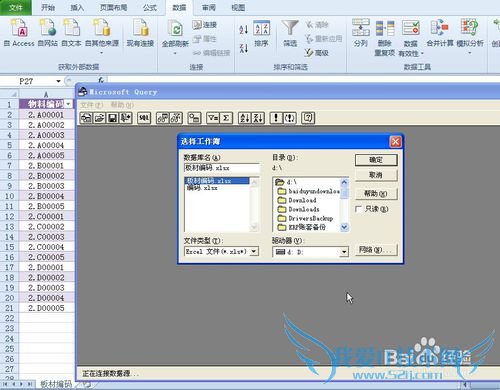Expand the What-If Analysis (模拟分析) dropdown
The width and height of the screenshot is (500, 390).
(470, 53)
